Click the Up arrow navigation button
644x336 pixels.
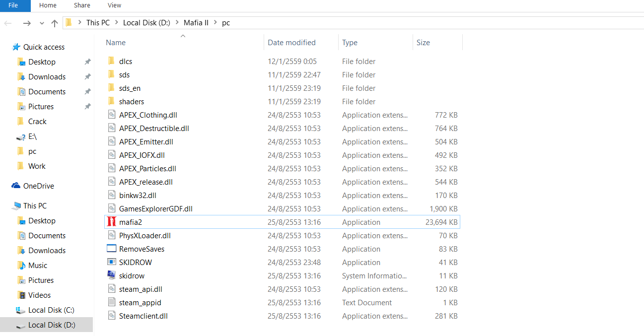pyautogui.click(x=55, y=23)
